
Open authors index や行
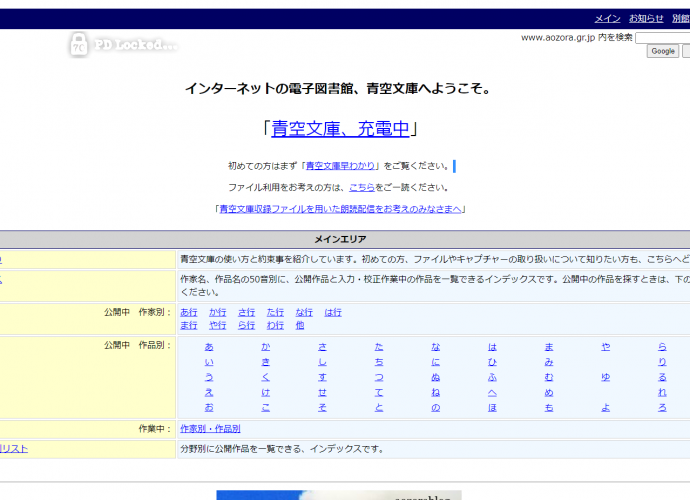217,325
